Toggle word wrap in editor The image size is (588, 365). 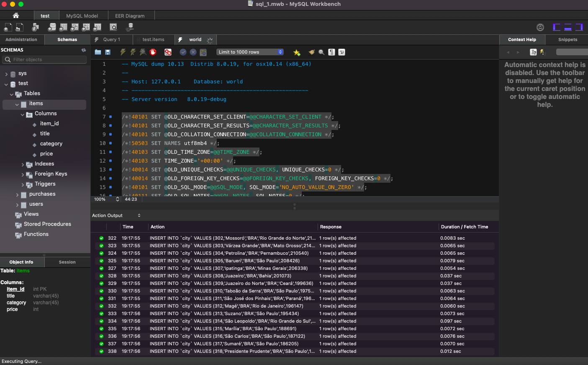[342, 52]
